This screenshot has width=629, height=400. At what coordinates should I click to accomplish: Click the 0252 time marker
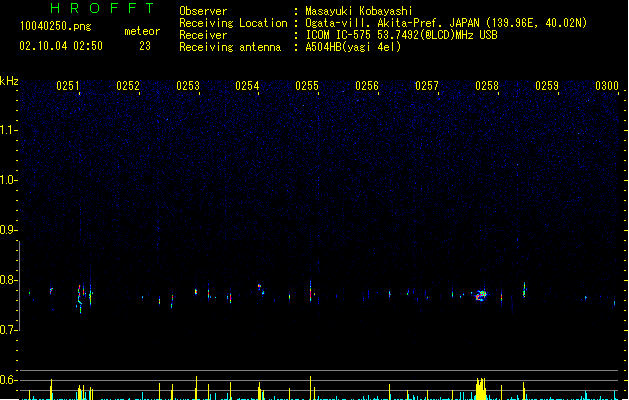128,86
